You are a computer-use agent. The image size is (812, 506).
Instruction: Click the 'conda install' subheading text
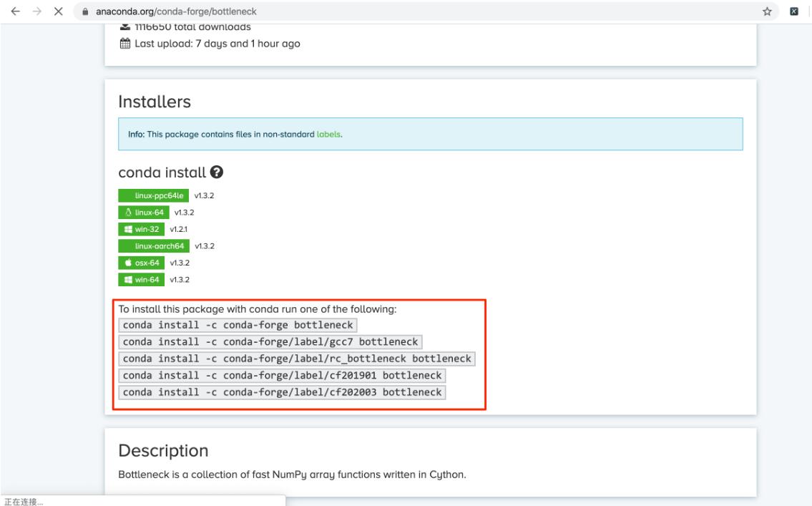tap(162, 172)
